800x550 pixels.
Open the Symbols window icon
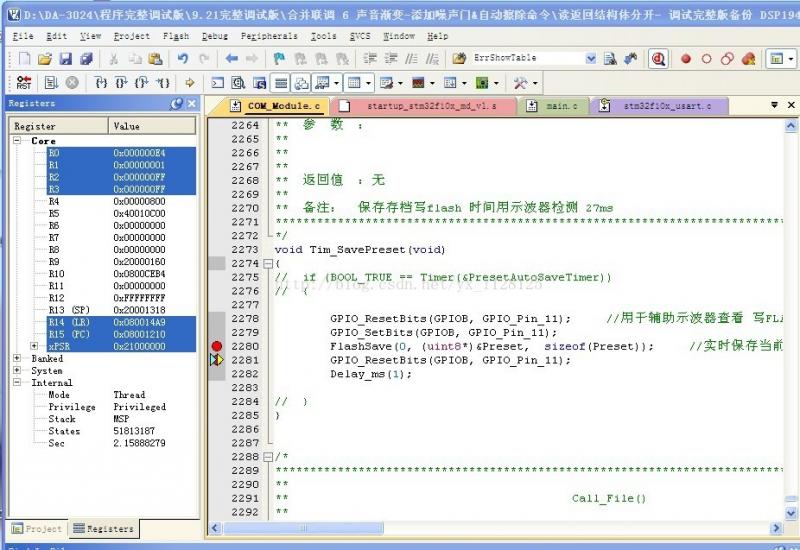tap(259, 83)
